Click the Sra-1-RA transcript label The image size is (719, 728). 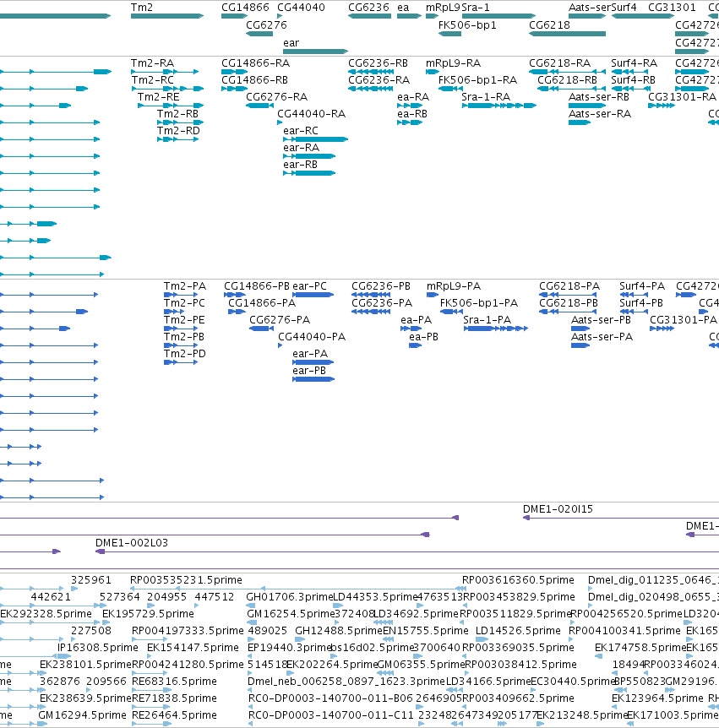486,97
